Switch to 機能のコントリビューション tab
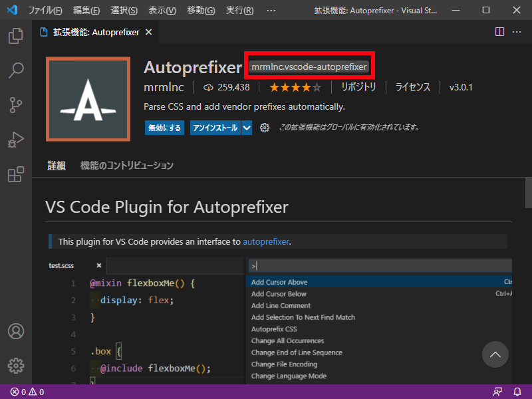This screenshot has width=532, height=399. click(x=126, y=166)
